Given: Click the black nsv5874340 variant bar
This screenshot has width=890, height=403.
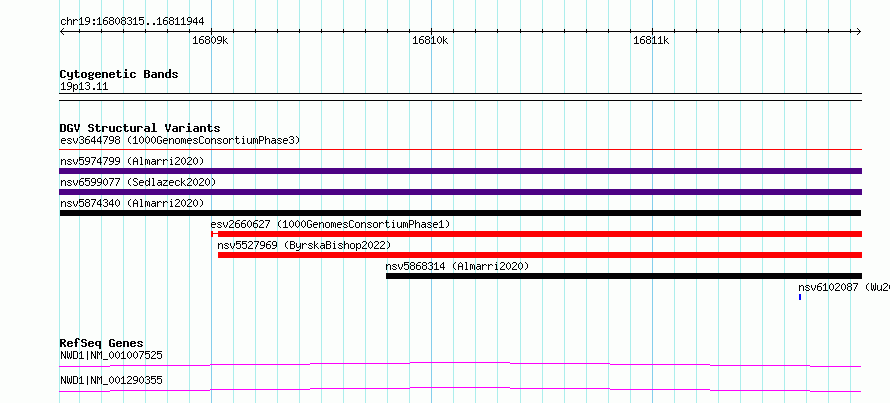Looking at the screenshot, I should (x=460, y=213).
